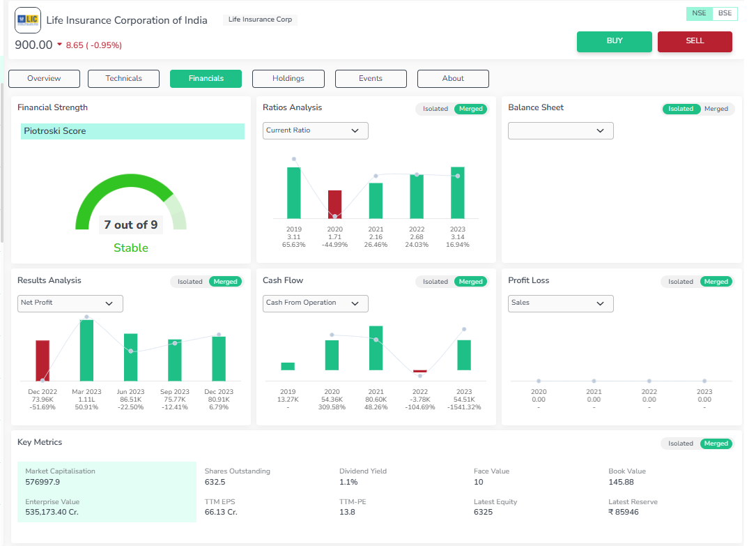The image size is (756, 546).
Task: Click the Dec 2023 Net Profit bar
Action: (219, 359)
